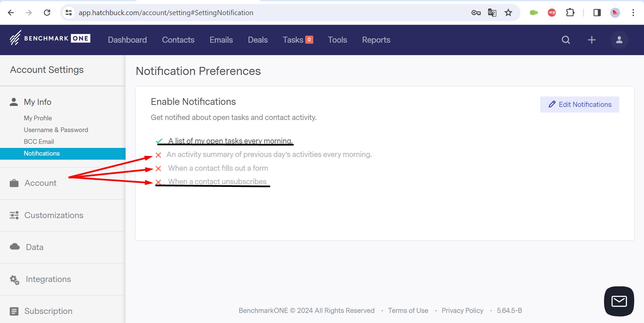Open the Emails menu
The width and height of the screenshot is (644, 323).
click(221, 40)
